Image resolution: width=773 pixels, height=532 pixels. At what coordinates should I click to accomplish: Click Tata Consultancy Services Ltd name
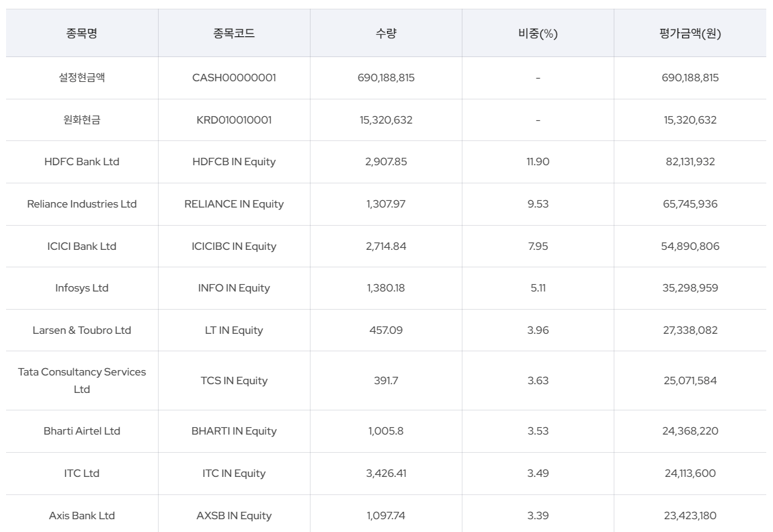(82, 381)
